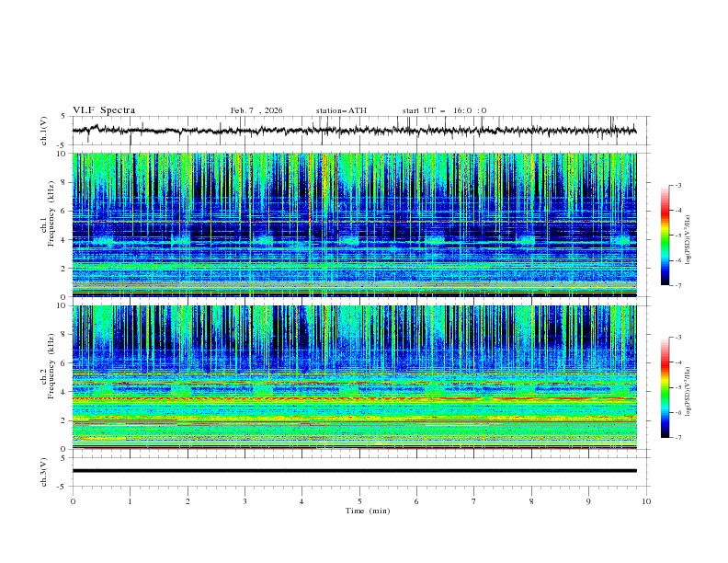
Task: Click the "-4" tick on ch.2 colorbar
Action: 677,362
